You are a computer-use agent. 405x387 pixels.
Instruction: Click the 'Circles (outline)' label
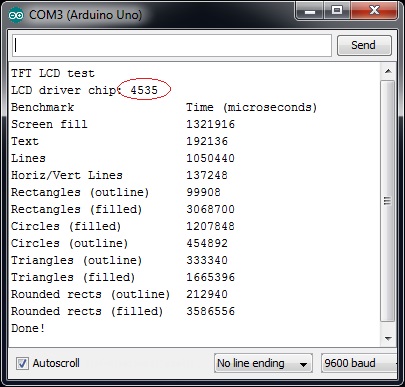click(x=69, y=243)
